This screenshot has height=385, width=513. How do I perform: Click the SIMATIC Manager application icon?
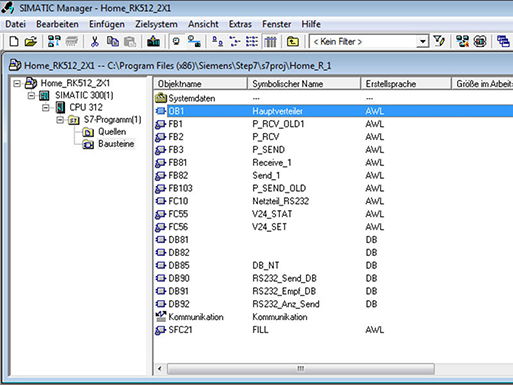[8, 8]
